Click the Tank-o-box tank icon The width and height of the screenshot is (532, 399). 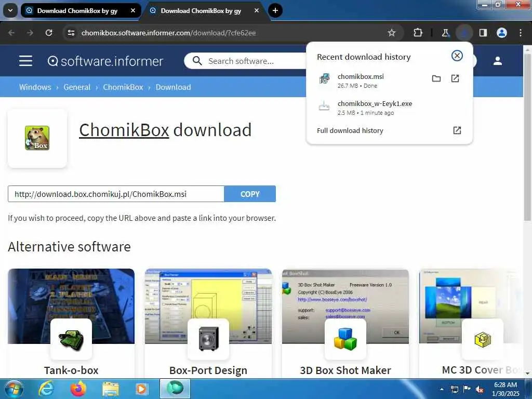click(x=71, y=339)
